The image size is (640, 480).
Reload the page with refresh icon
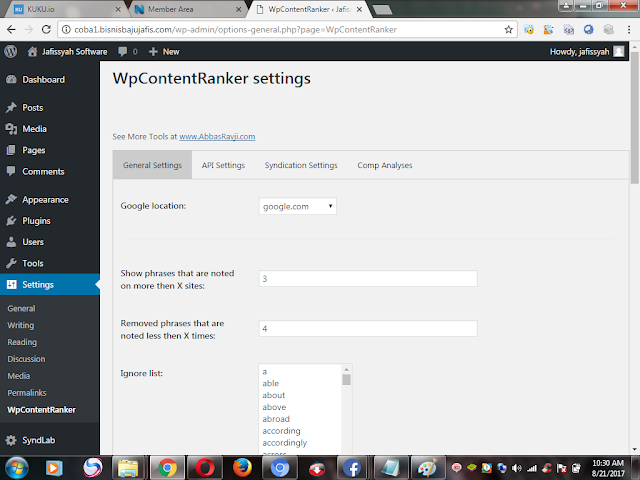pos(46,29)
